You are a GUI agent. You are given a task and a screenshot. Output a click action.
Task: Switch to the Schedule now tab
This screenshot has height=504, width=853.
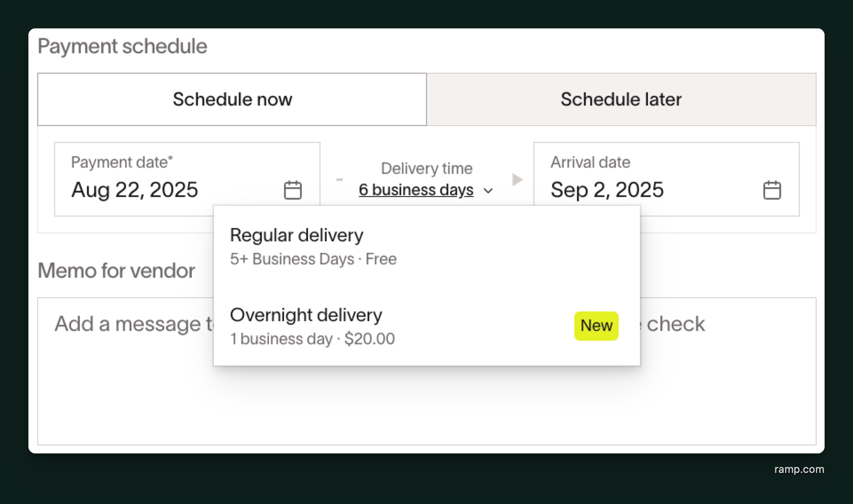click(232, 99)
